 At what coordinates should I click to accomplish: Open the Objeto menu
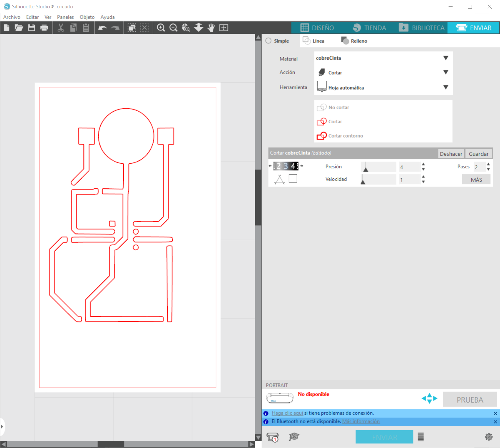tap(87, 17)
